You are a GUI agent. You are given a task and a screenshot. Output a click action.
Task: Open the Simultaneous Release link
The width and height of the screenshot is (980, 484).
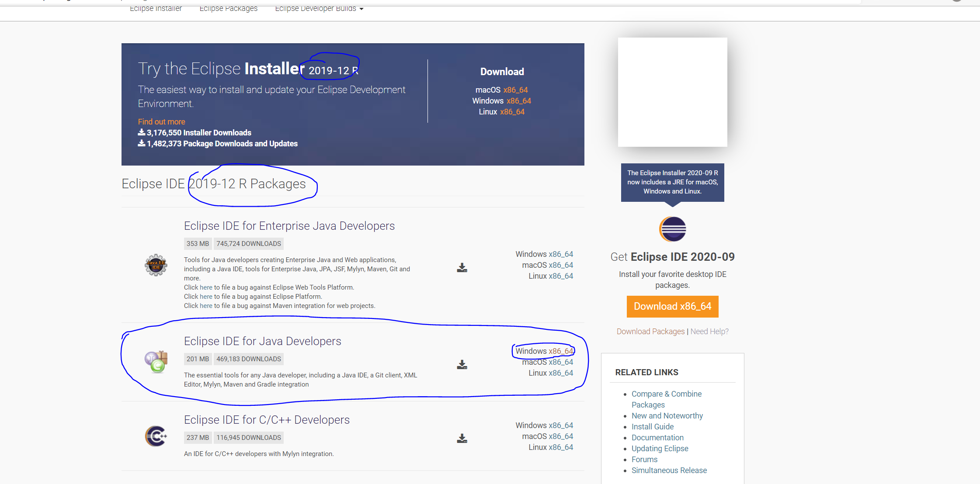(x=669, y=470)
